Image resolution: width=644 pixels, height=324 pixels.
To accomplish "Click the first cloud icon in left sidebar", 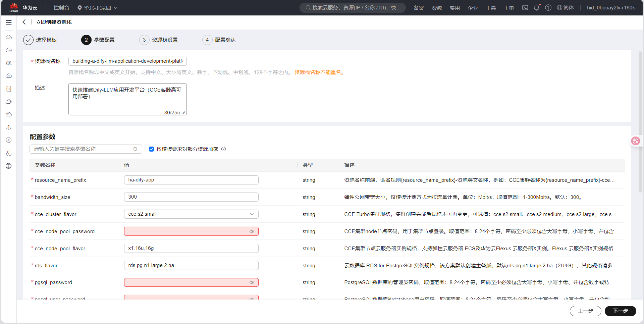I will pyautogui.click(x=9, y=37).
